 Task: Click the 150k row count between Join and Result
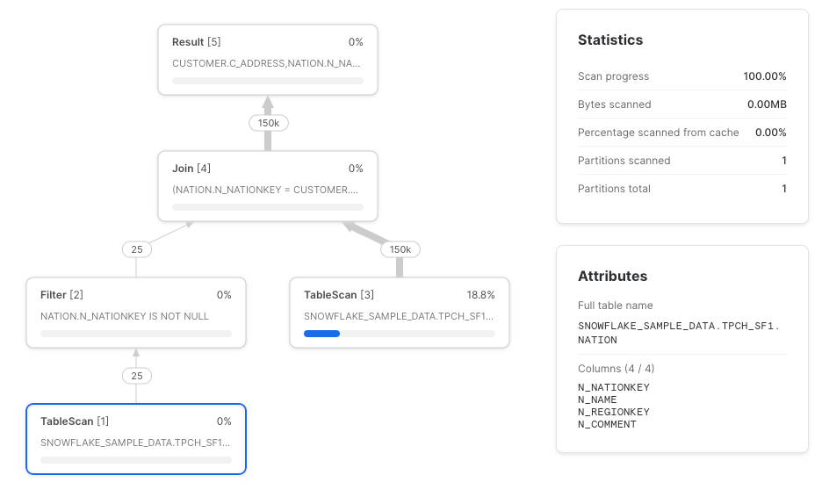(x=269, y=123)
